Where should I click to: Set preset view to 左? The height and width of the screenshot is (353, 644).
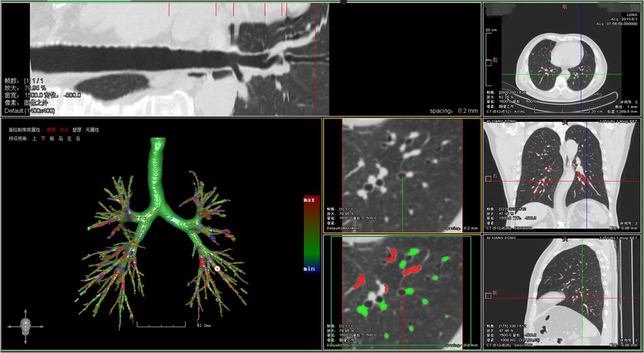click(x=69, y=139)
